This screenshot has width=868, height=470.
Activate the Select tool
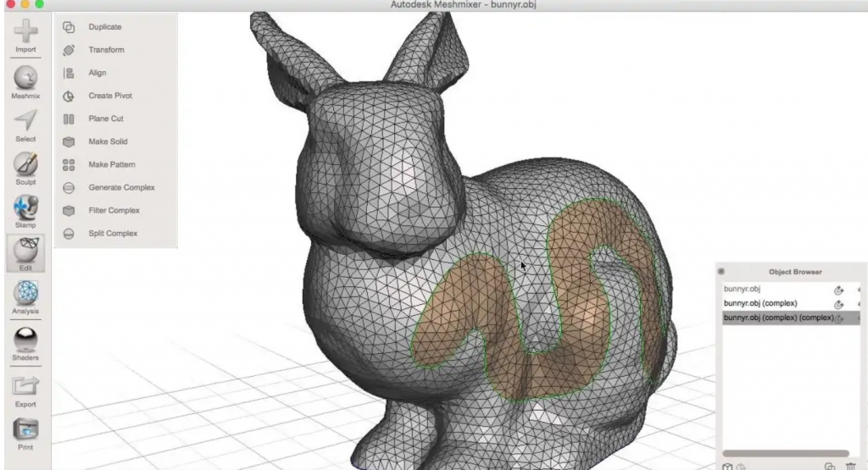(25, 126)
